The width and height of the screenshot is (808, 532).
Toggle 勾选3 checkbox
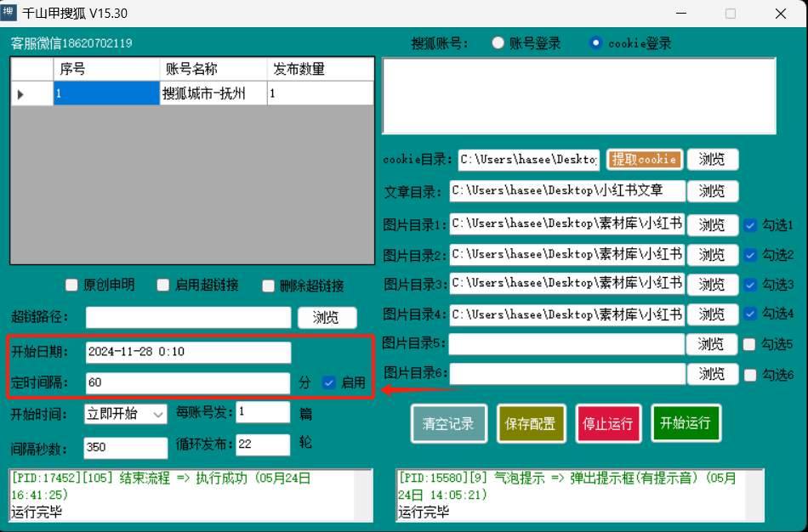tap(750, 285)
